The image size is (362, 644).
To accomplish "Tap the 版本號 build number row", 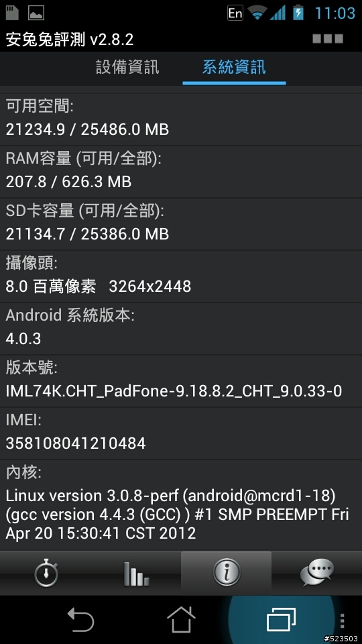I will [181, 381].
